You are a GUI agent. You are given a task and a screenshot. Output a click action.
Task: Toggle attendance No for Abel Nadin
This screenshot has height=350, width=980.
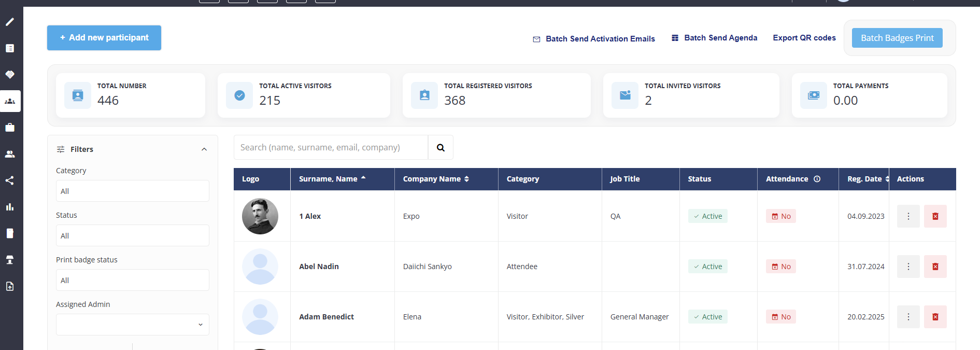(781, 267)
